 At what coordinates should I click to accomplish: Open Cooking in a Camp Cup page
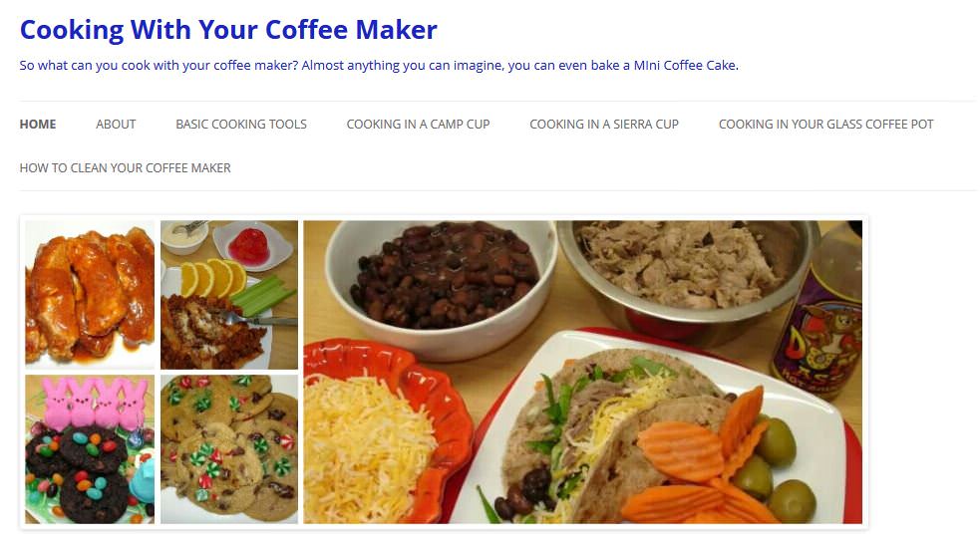pos(418,125)
